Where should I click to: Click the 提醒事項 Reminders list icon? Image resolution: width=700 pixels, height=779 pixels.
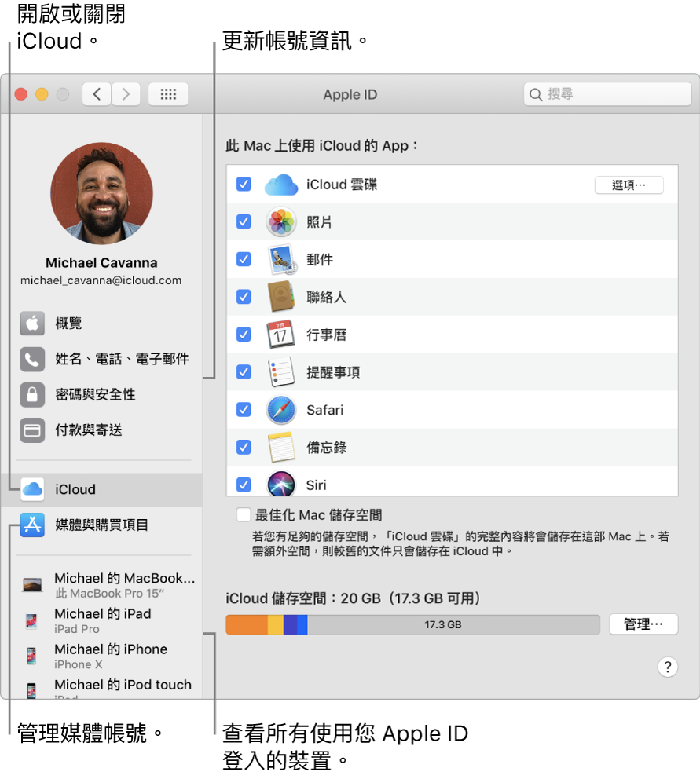(x=281, y=371)
